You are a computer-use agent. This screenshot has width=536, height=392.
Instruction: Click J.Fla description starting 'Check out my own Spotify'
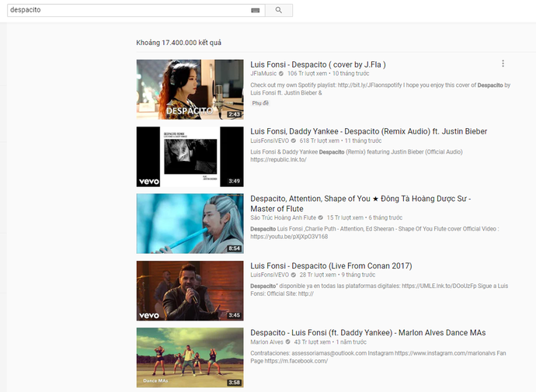click(x=380, y=89)
